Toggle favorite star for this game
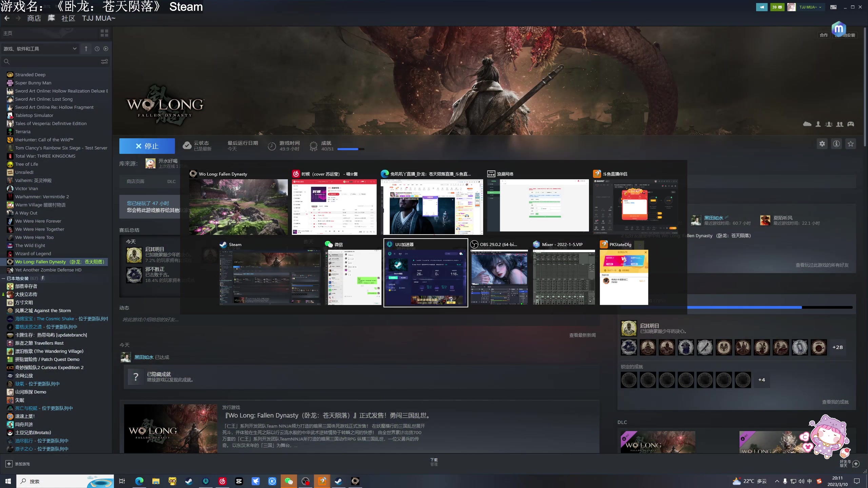This screenshot has height=488, width=868. coord(851,144)
